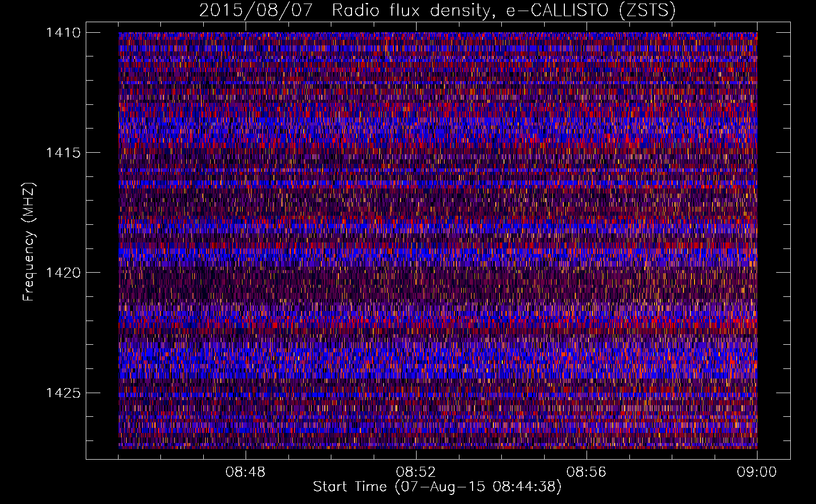816x504 pixels.
Task: Click the plot title '2015/08/07 Radio flux density, e-CALLISTO (ZSTS)'
Action: pyautogui.click(x=437, y=10)
